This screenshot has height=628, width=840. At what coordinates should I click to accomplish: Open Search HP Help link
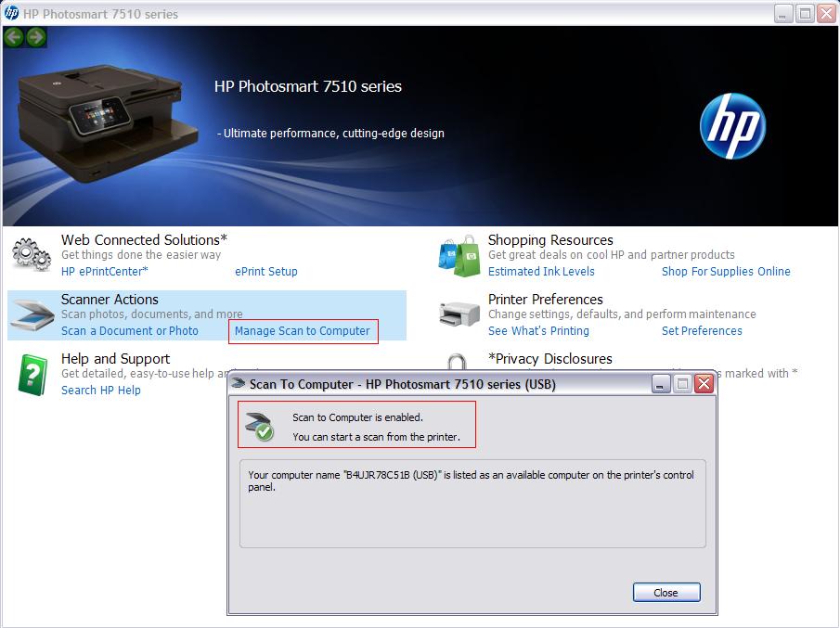(101, 391)
